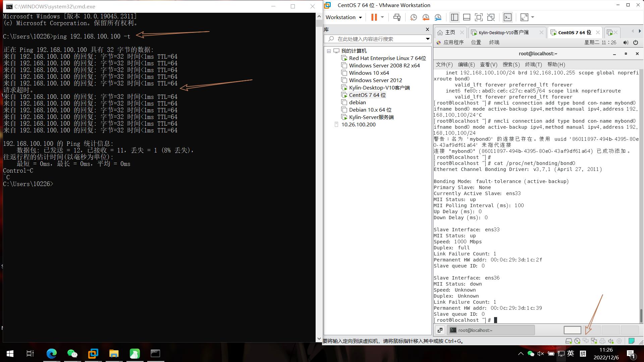644x362 pixels.
Task: Revert virtual machine to previous snapshot
Action: (426, 17)
